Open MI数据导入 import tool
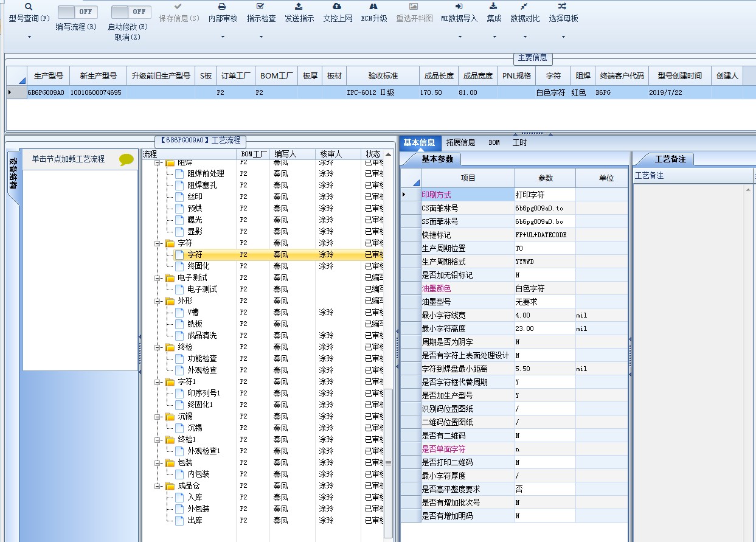Image resolution: width=756 pixels, height=542 pixels. click(459, 13)
